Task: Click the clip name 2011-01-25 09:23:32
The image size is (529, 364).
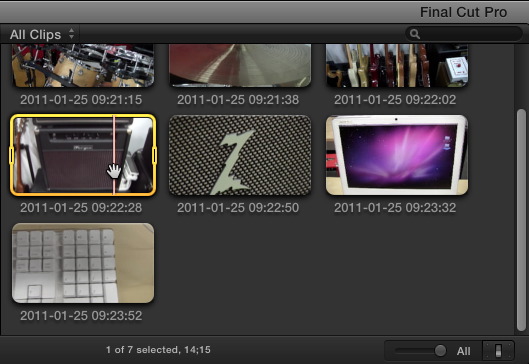Action: pos(395,207)
